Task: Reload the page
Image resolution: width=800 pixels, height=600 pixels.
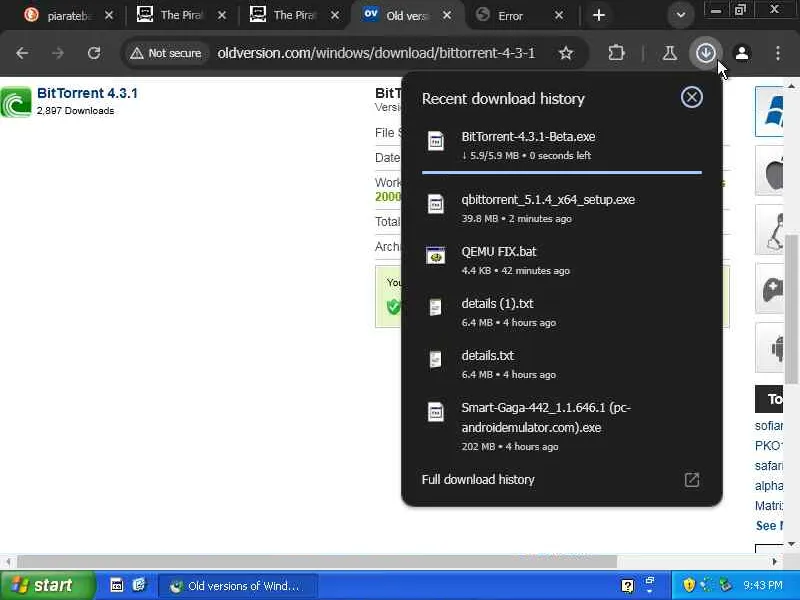Action: [94, 53]
